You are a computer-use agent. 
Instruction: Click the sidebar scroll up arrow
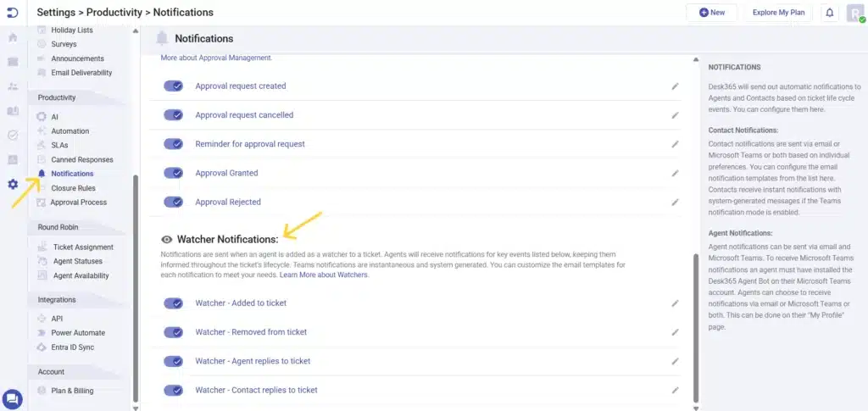[136, 31]
